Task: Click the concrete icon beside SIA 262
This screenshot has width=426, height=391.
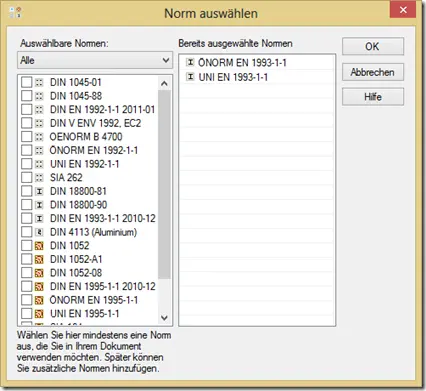Action: [x=39, y=178]
